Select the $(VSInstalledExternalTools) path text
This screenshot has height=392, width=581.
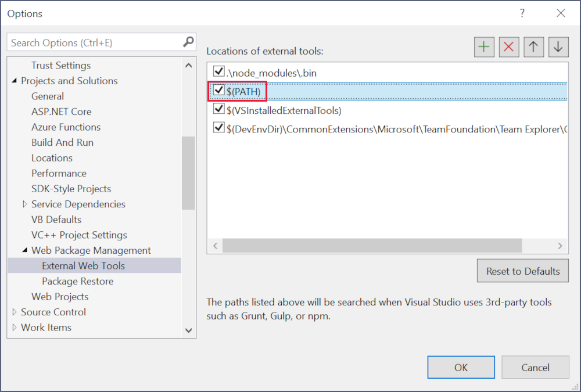(284, 110)
